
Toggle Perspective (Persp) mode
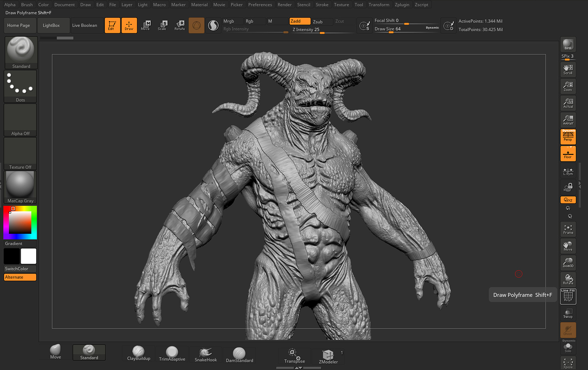point(568,137)
